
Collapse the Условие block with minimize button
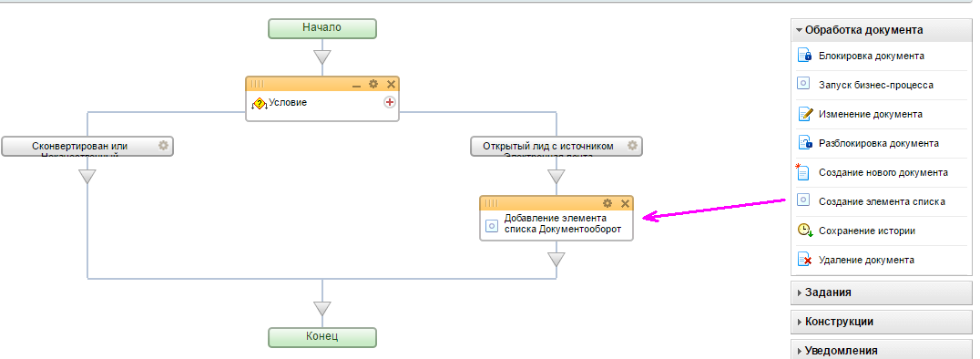click(x=356, y=85)
